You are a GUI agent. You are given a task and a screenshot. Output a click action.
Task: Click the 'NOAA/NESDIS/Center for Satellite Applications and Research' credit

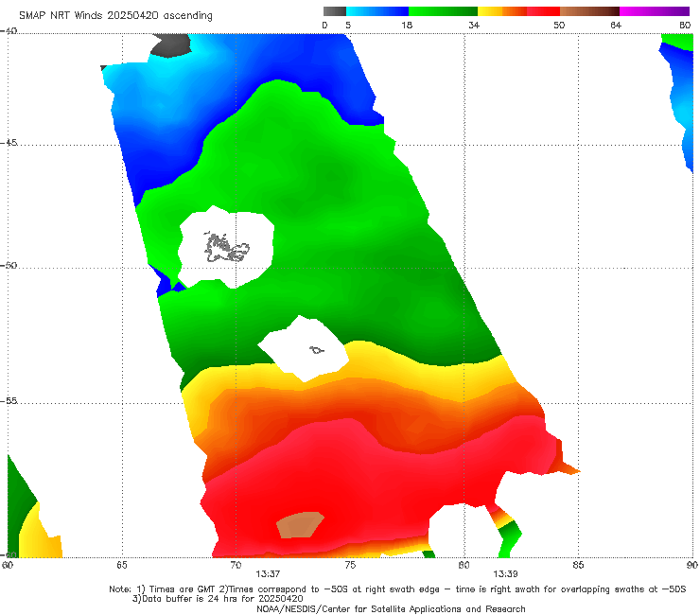391,608
